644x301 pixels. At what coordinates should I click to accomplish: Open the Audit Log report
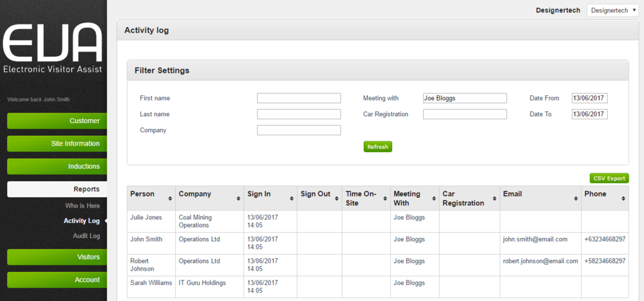tap(86, 236)
